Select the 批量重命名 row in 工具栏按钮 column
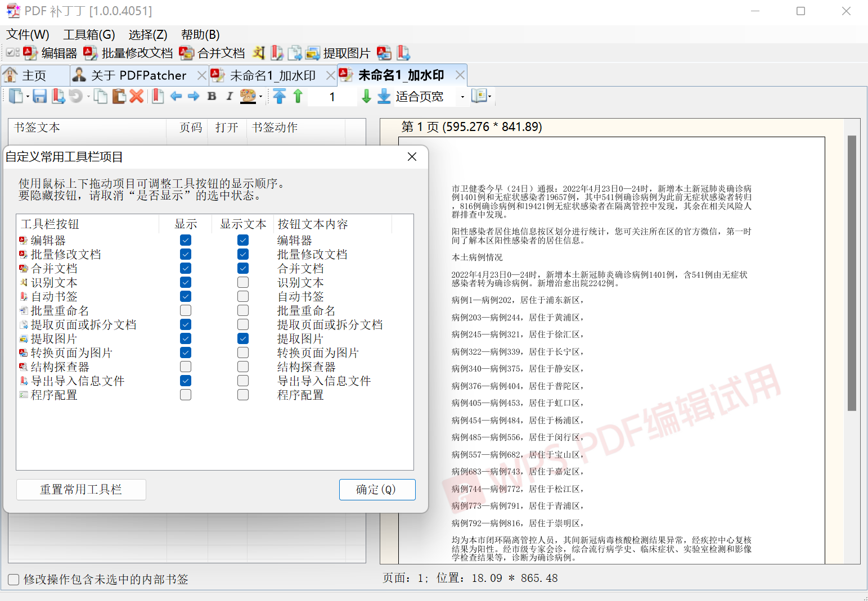 pos(60,310)
